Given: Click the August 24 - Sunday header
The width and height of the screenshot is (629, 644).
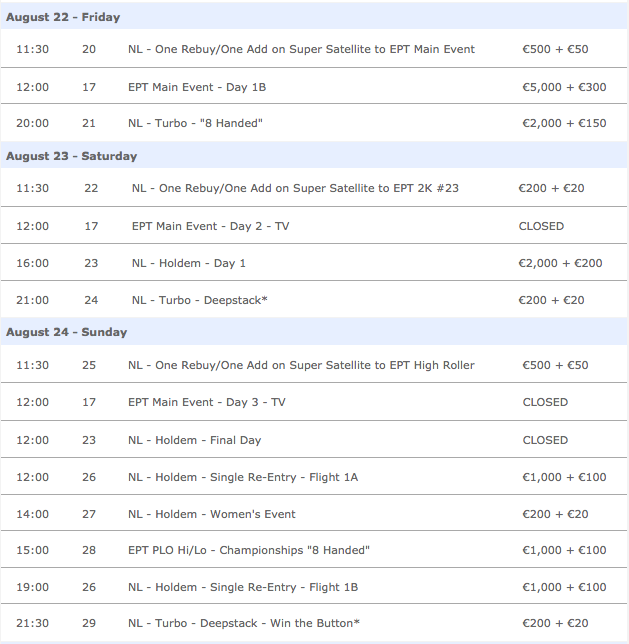Looking at the screenshot, I should tap(67, 332).
